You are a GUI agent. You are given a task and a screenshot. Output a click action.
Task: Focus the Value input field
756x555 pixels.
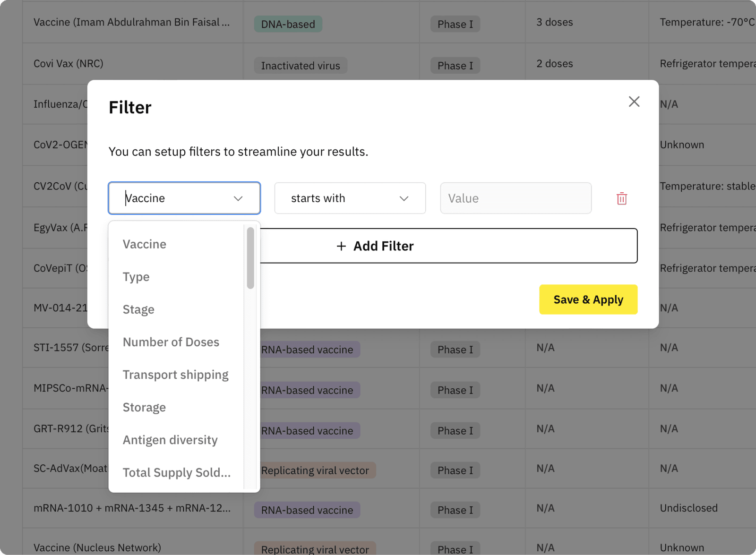point(516,198)
